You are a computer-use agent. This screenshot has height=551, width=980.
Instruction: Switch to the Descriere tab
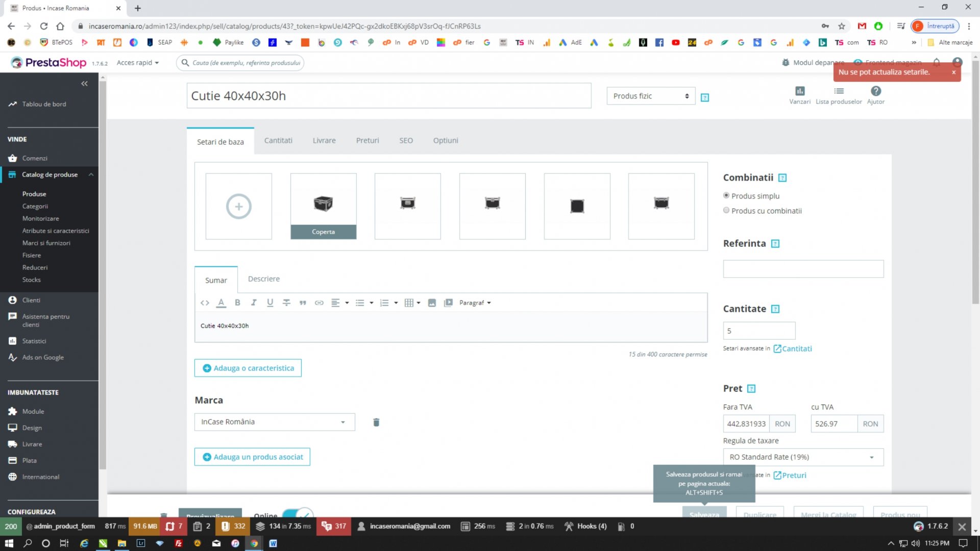[264, 279]
